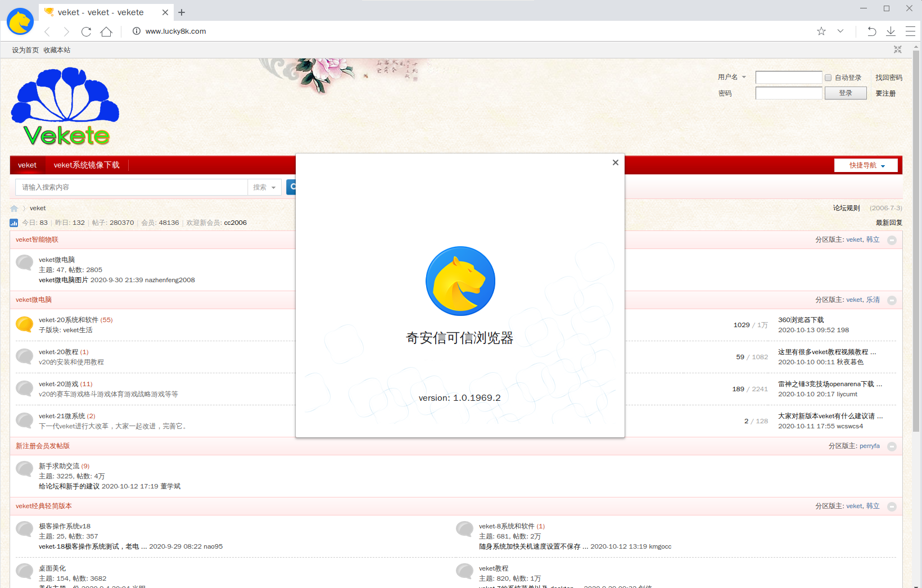
Task: Close the veket browser tab
Action: (x=165, y=12)
